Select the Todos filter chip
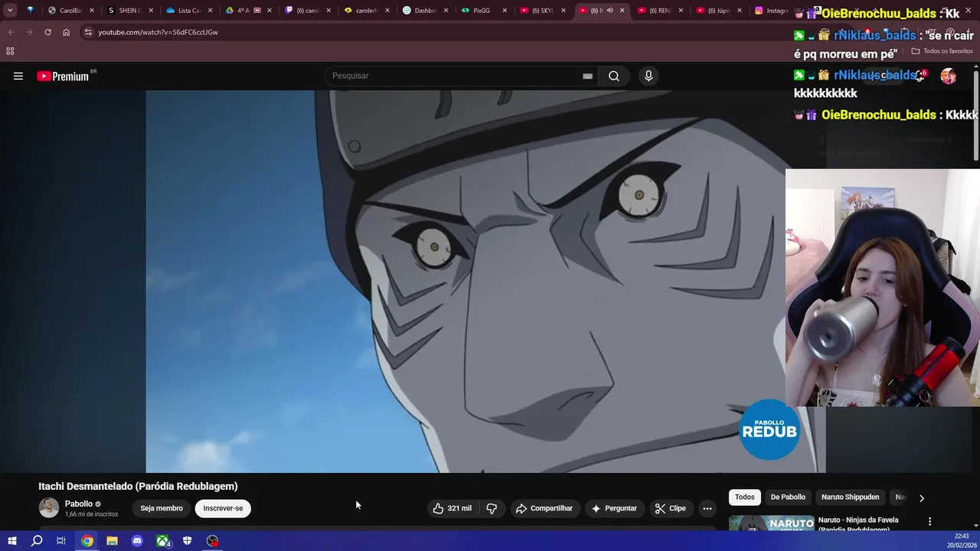The width and height of the screenshot is (980, 551). pos(745,497)
